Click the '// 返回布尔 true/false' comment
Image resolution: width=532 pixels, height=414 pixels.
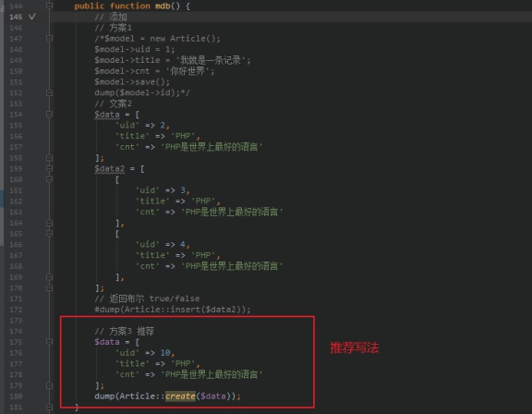[x=147, y=298]
